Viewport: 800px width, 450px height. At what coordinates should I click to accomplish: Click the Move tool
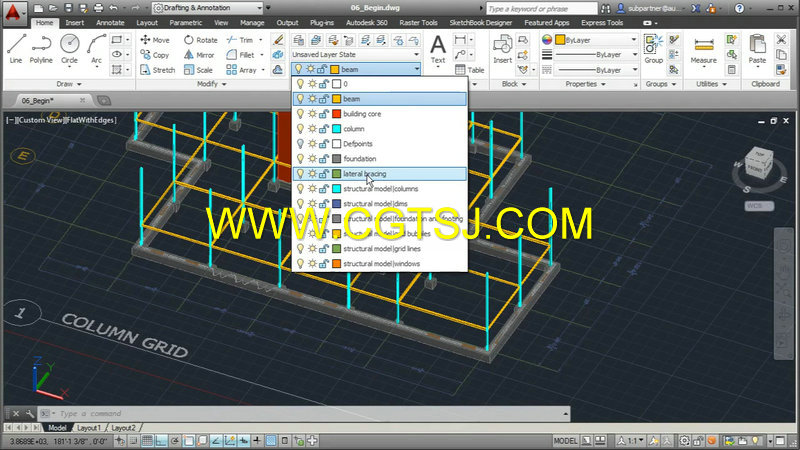(x=155, y=40)
